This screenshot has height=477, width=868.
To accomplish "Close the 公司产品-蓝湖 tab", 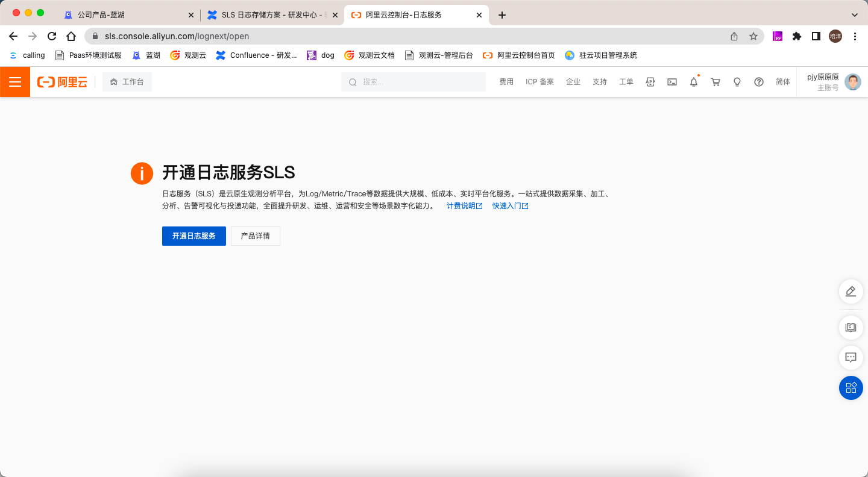I will 191,15.
